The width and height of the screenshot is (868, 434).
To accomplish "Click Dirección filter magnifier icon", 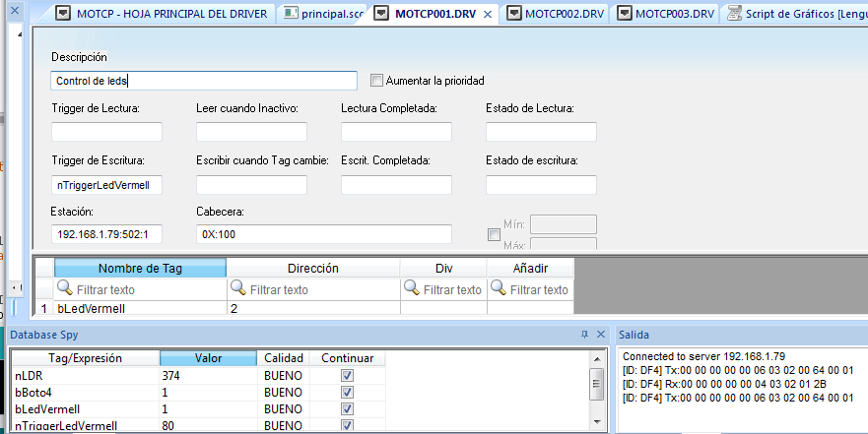I will (x=238, y=288).
